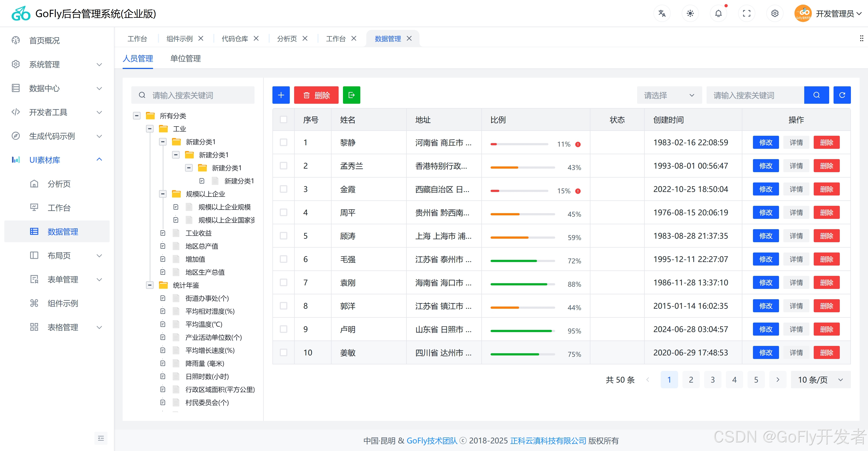Click the green export icon button
The width and height of the screenshot is (868, 451).
[x=351, y=95]
